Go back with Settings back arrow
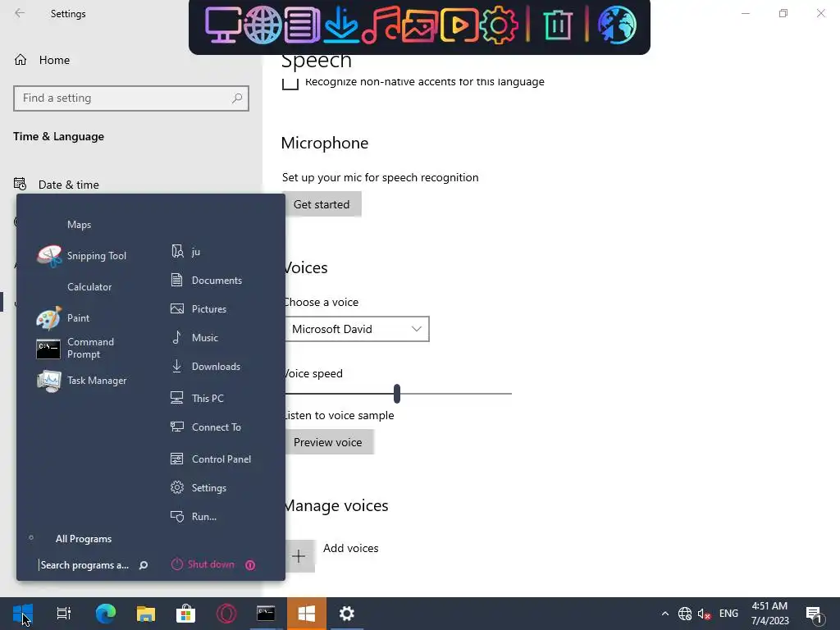This screenshot has width=840, height=630. [20, 13]
